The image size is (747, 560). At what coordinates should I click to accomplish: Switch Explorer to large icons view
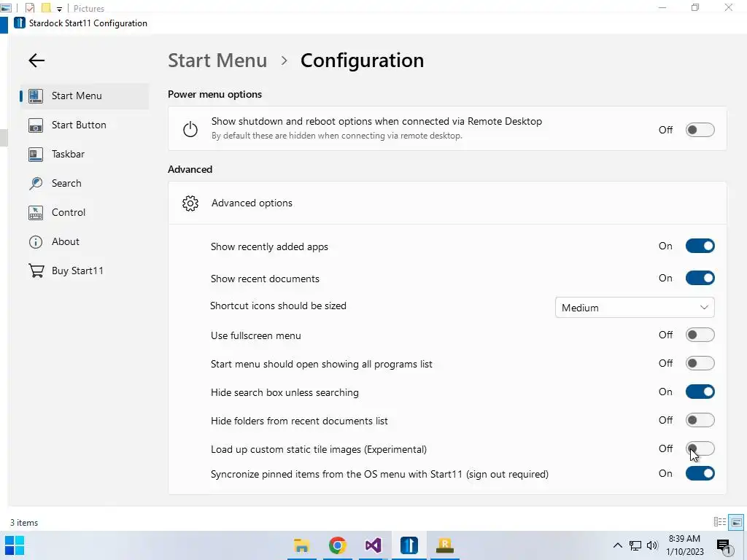coord(736,522)
